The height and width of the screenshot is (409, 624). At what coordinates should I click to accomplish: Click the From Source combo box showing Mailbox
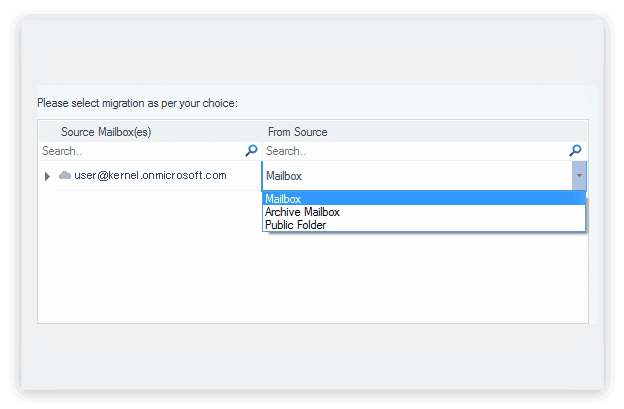click(417, 176)
